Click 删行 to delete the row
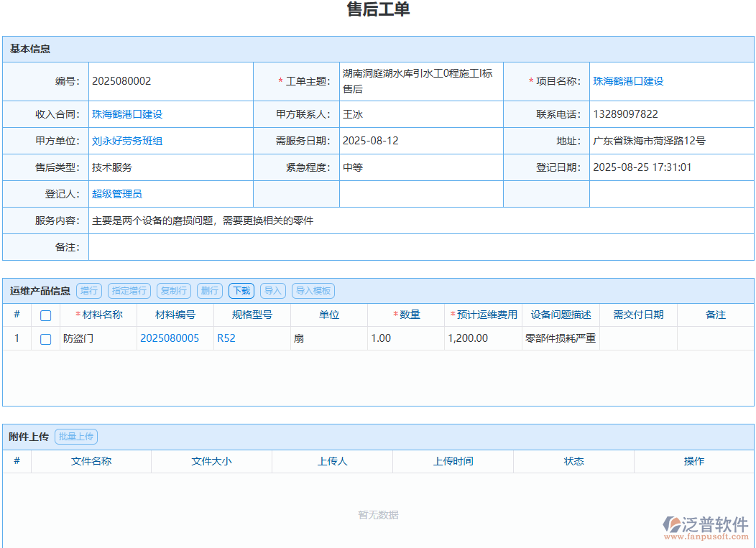The height and width of the screenshot is (548, 756). [209, 291]
